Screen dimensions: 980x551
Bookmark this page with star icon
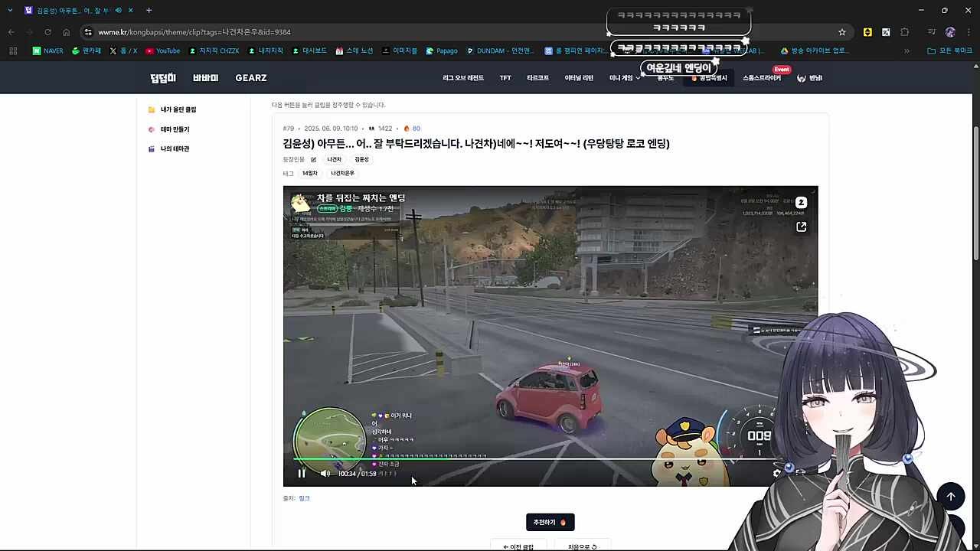pyautogui.click(x=842, y=32)
